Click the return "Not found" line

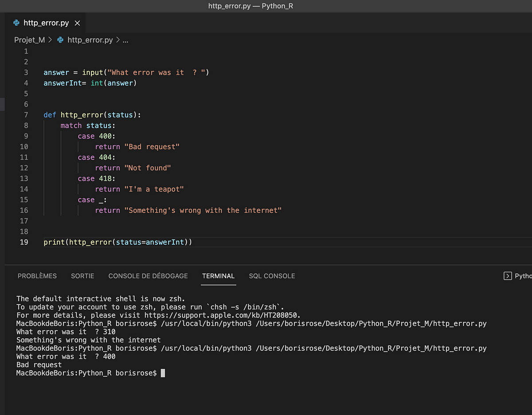[133, 168]
